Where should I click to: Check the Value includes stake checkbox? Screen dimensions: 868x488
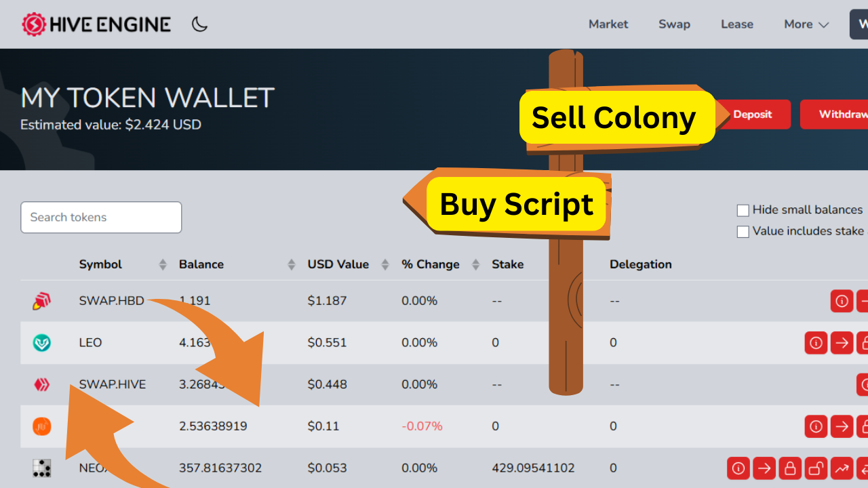pos(743,231)
